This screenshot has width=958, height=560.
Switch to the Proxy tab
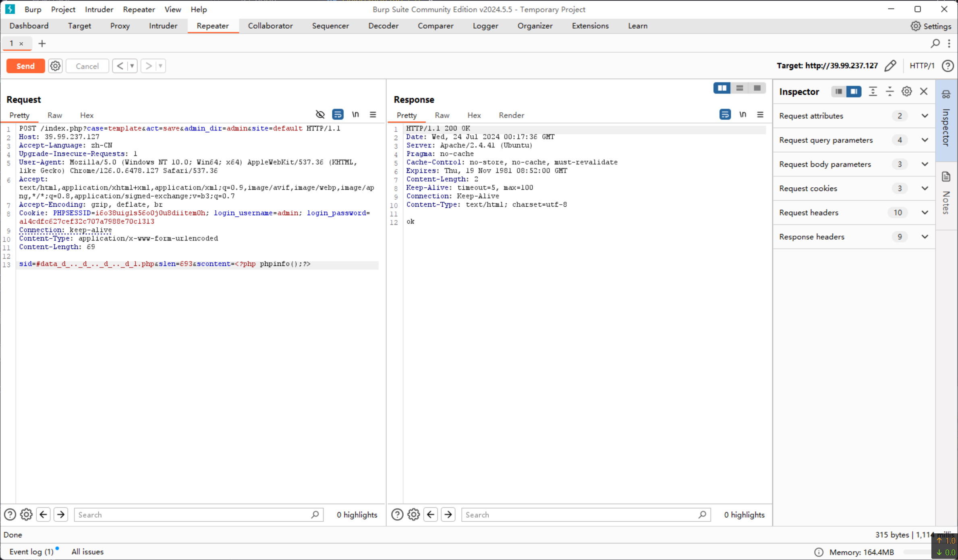click(x=120, y=26)
